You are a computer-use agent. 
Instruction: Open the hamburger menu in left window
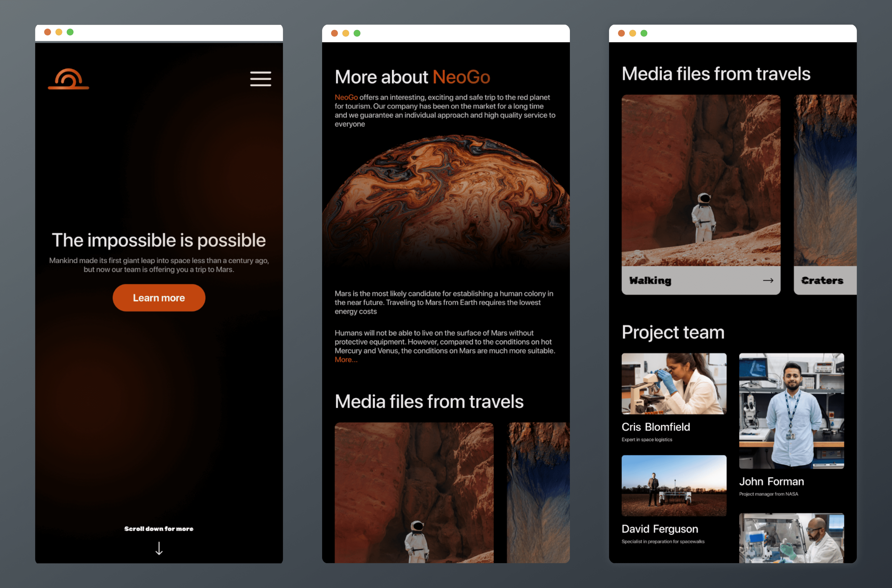coord(260,79)
